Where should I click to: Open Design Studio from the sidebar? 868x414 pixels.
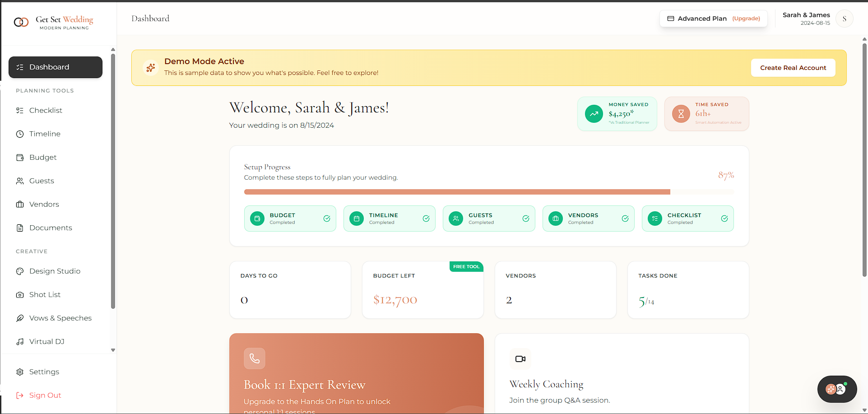[x=55, y=271]
